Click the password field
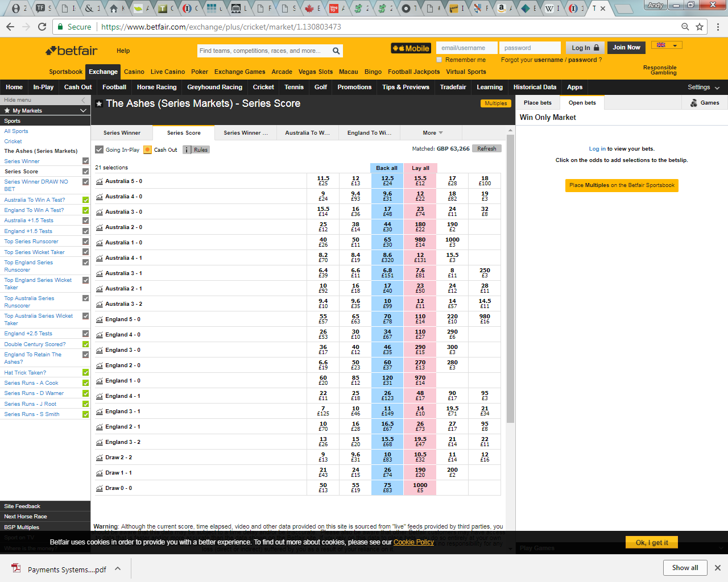This screenshot has height=582, width=728. 530,48
